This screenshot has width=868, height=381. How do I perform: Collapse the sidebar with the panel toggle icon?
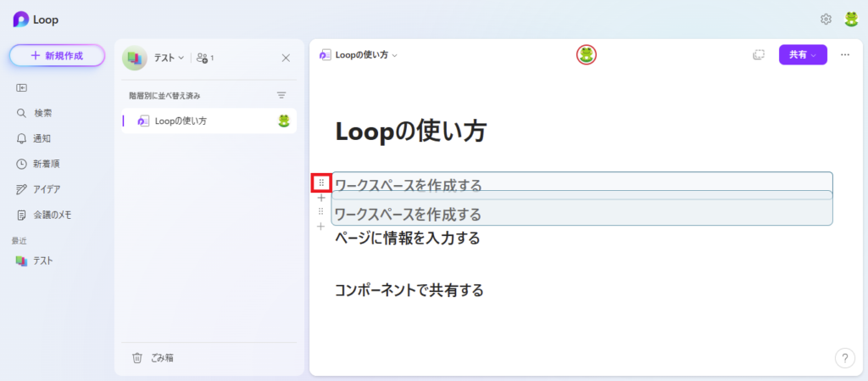click(21, 87)
